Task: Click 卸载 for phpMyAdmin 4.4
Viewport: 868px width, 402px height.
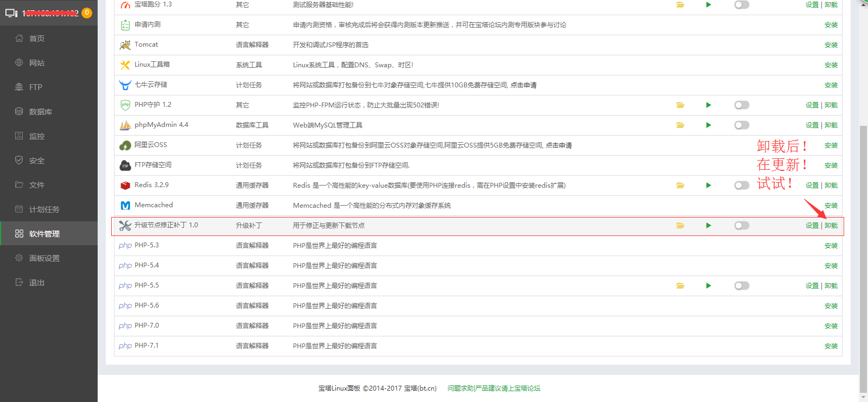Action: 831,125
